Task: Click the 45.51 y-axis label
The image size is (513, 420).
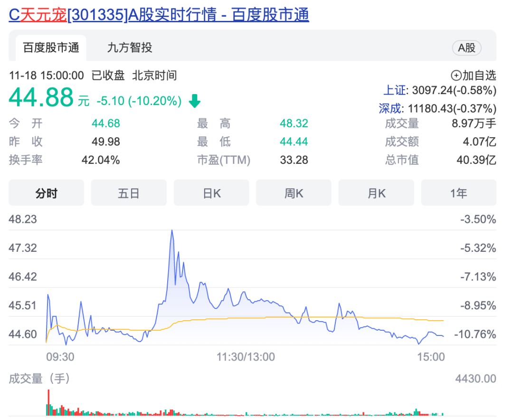Action: tap(23, 305)
